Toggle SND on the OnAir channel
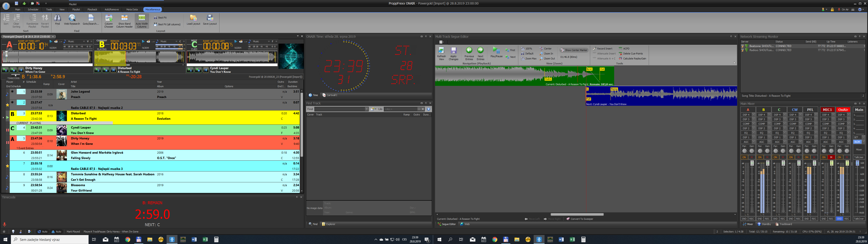The image size is (868, 244). click(839, 219)
